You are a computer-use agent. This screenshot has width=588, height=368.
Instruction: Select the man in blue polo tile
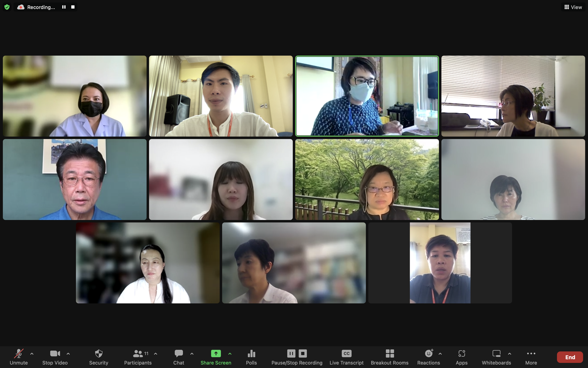point(75,179)
